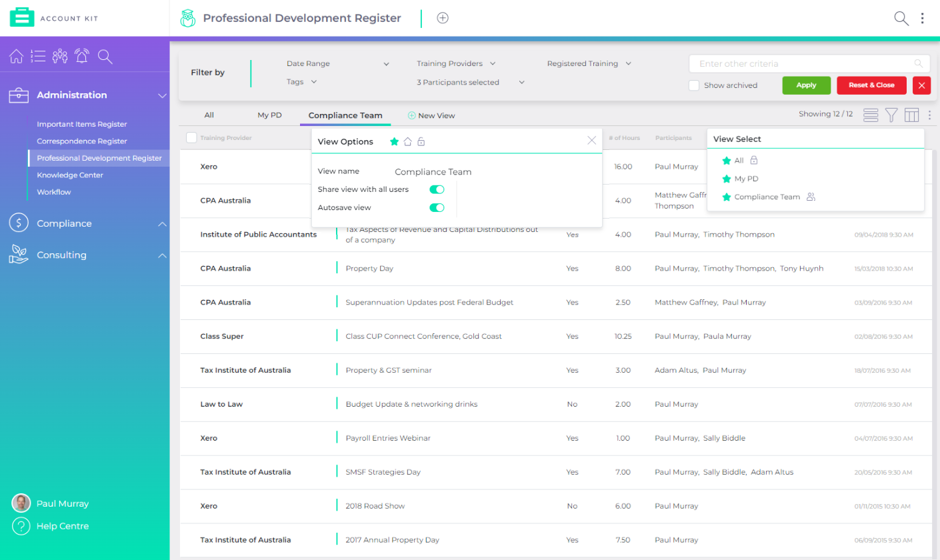Toggle the Autosave view switch
This screenshot has width=940, height=560.
437,207
